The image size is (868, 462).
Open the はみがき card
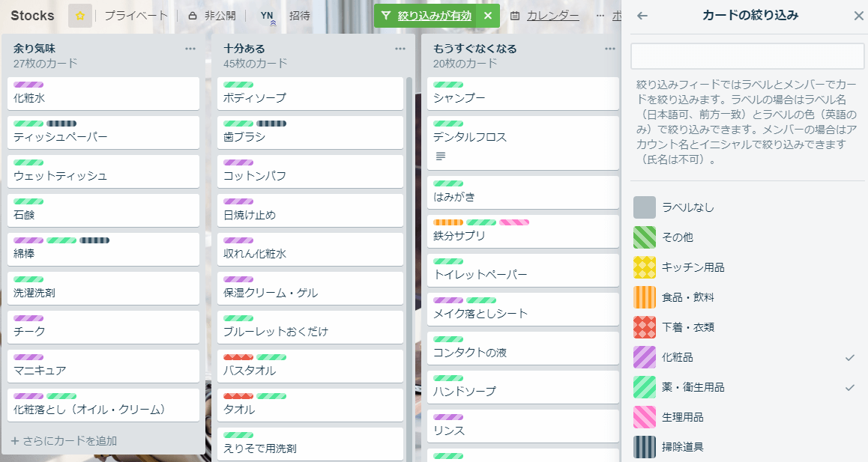coord(523,192)
